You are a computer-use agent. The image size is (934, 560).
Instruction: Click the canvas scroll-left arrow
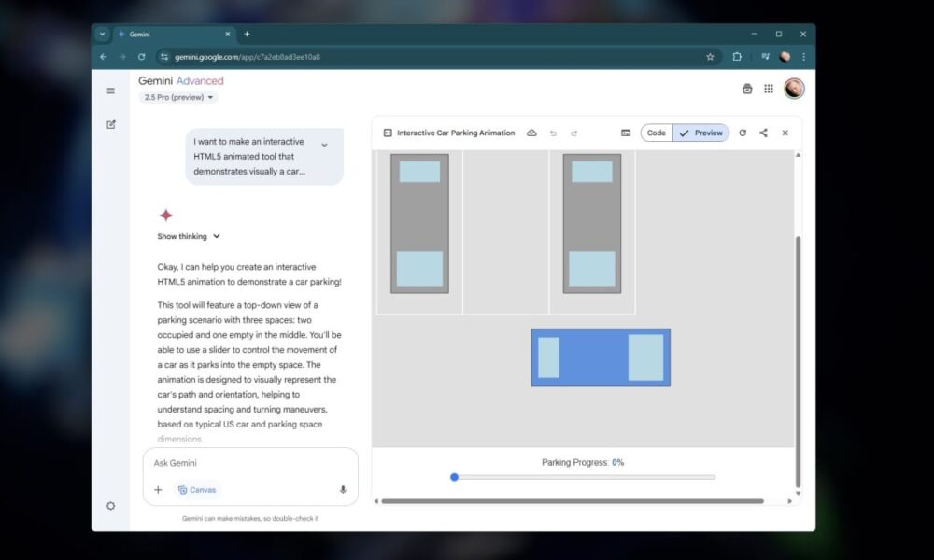click(375, 501)
